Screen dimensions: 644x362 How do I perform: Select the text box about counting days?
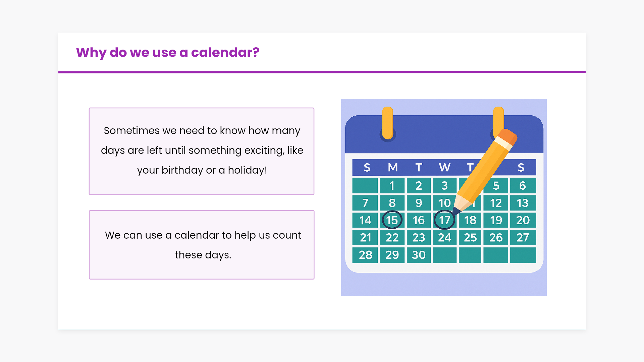202,245
